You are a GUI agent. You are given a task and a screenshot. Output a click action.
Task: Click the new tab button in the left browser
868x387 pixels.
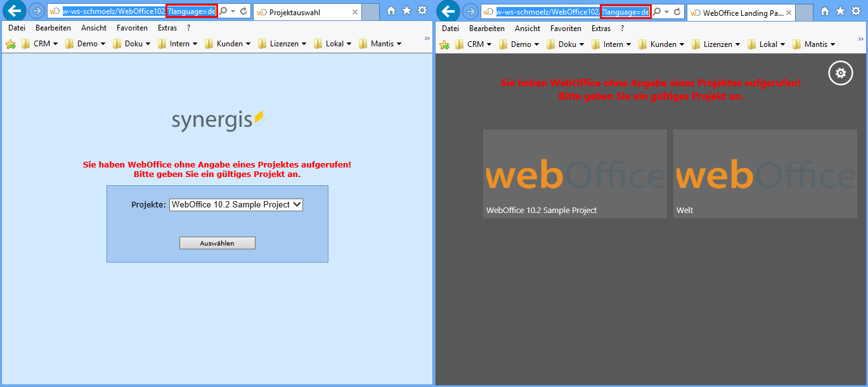370,12
